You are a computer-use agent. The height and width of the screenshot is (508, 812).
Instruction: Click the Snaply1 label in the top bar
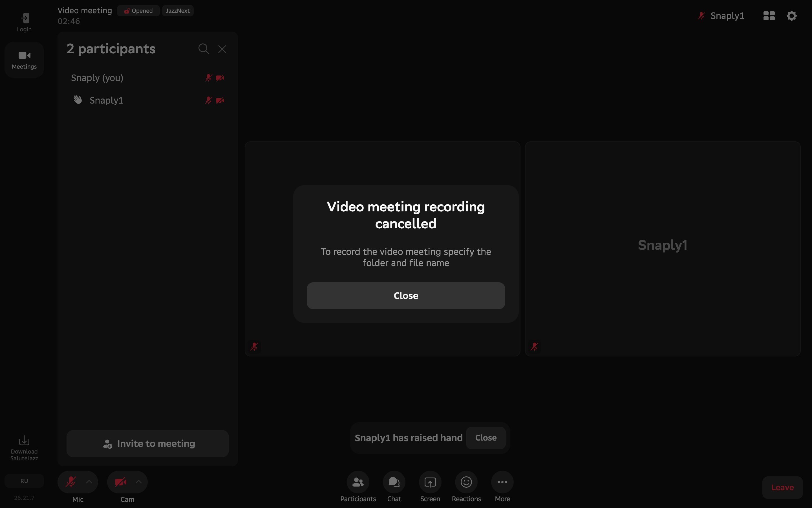point(727,16)
